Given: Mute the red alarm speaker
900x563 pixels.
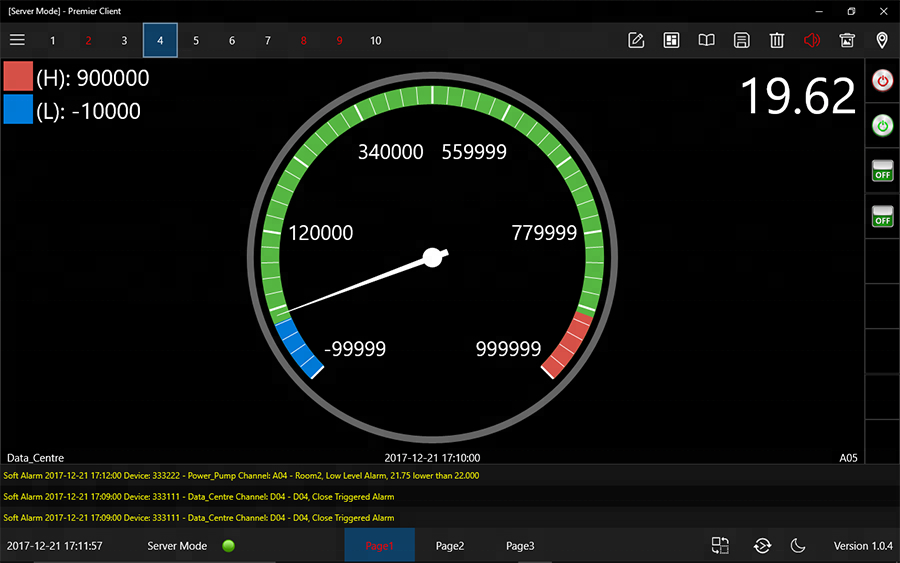Looking at the screenshot, I should click(x=812, y=40).
